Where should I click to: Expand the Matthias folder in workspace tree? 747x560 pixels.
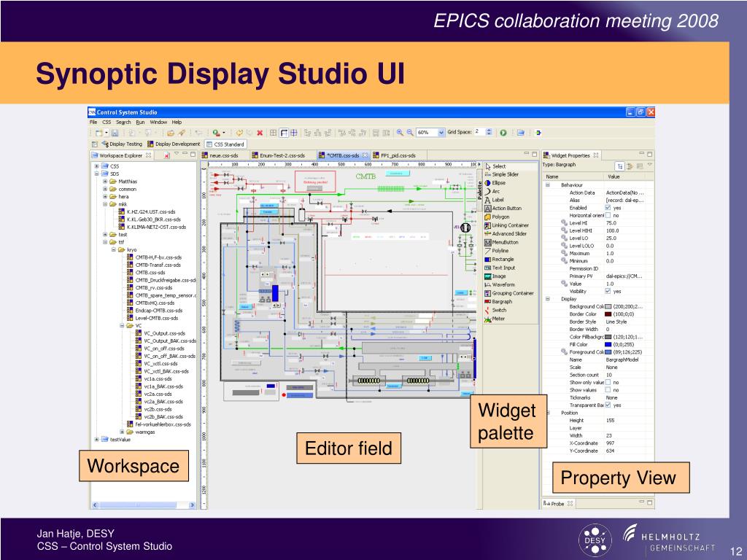pyautogui.click(x=105, y=182)
